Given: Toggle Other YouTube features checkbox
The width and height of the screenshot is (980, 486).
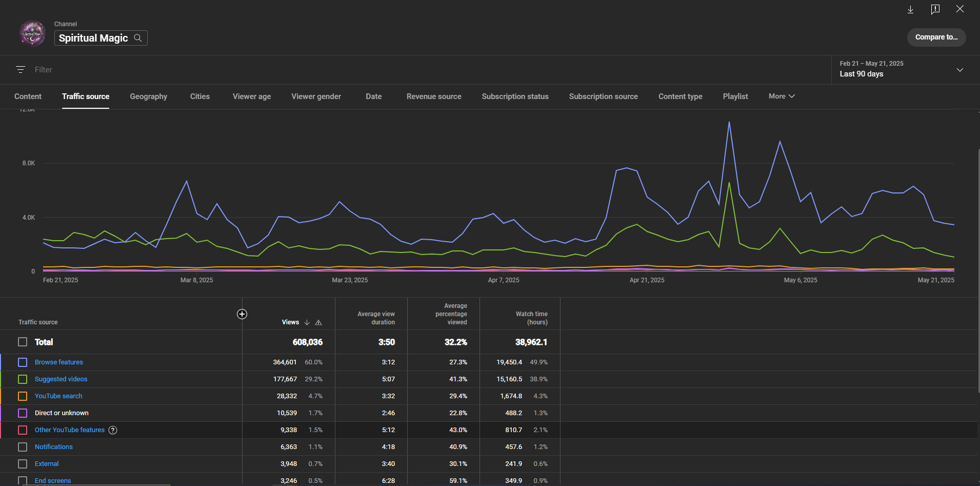Looking at the screenshot, I should [x=23, y=430].
